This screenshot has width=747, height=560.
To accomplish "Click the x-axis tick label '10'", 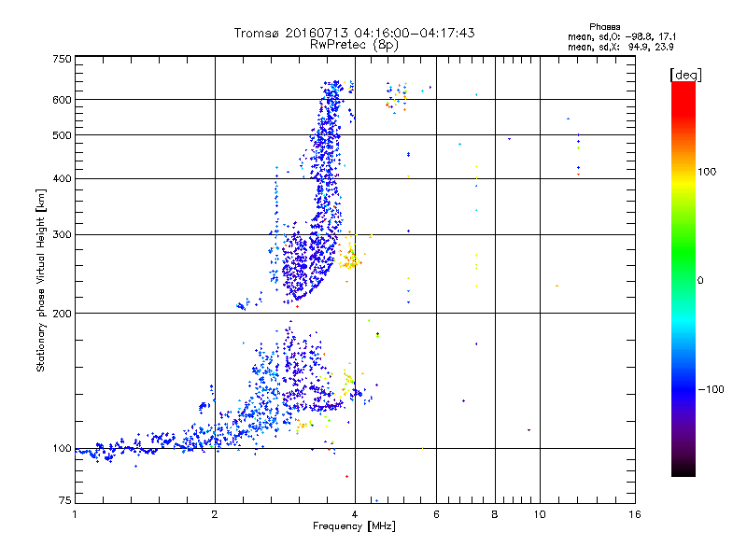I will (540, 514).
